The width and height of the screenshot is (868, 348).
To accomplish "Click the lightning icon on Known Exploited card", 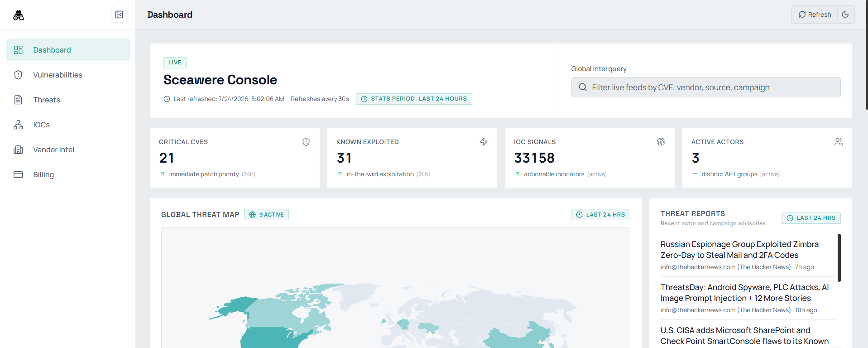I will pos(484,142).
